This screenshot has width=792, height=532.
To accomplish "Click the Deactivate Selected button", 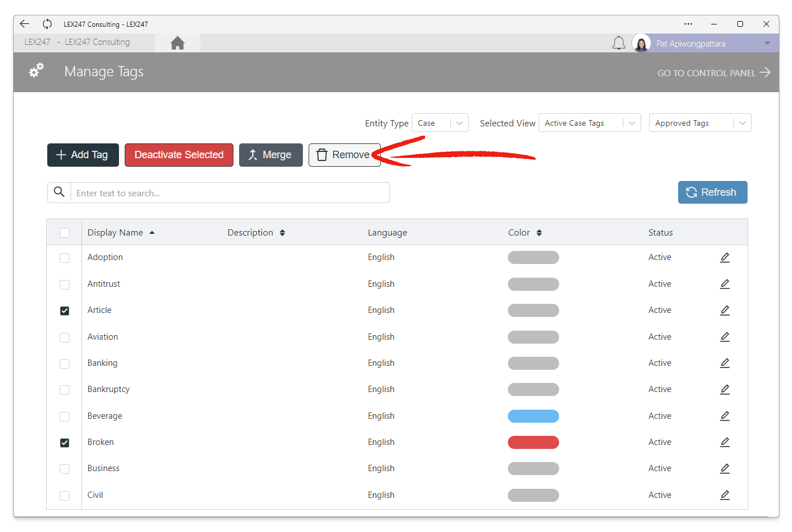I will (x=178, y=155).
